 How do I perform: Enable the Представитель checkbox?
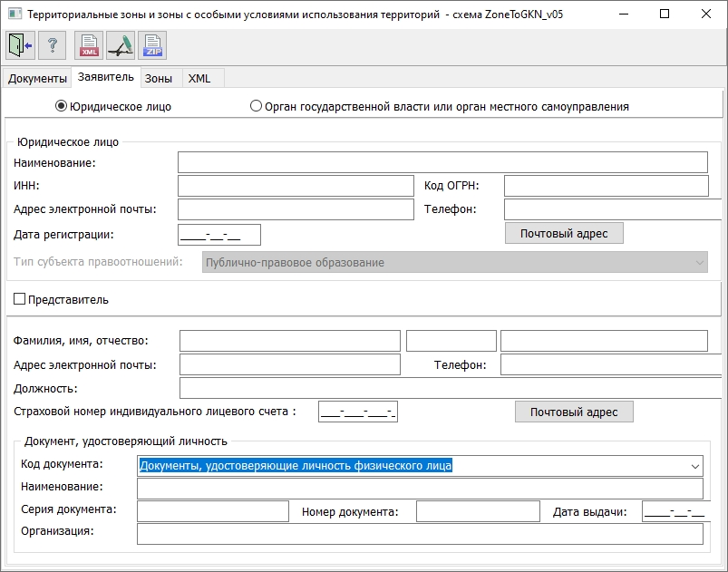(x=20, y=299)
